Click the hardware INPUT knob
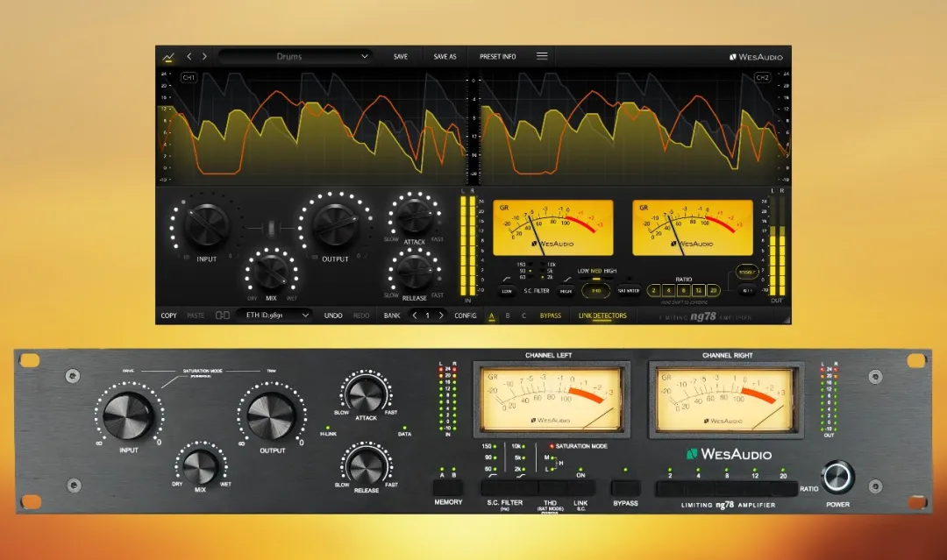The image size is (947, 560). coord(128,415)
